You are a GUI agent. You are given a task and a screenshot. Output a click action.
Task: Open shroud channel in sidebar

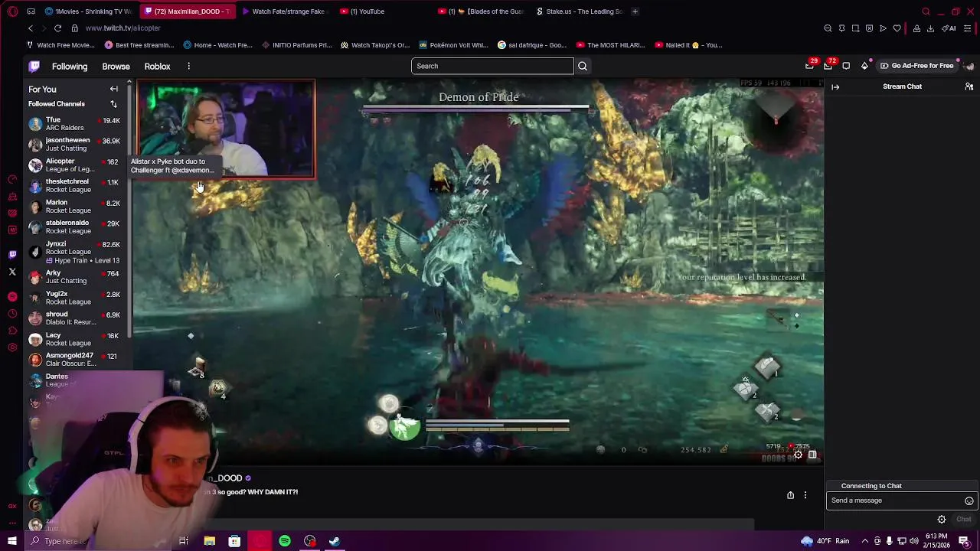tap(75, 318)
